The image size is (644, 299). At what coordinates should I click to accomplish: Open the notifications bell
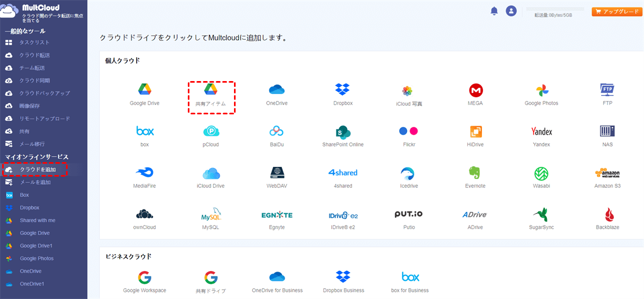(494, 11)
